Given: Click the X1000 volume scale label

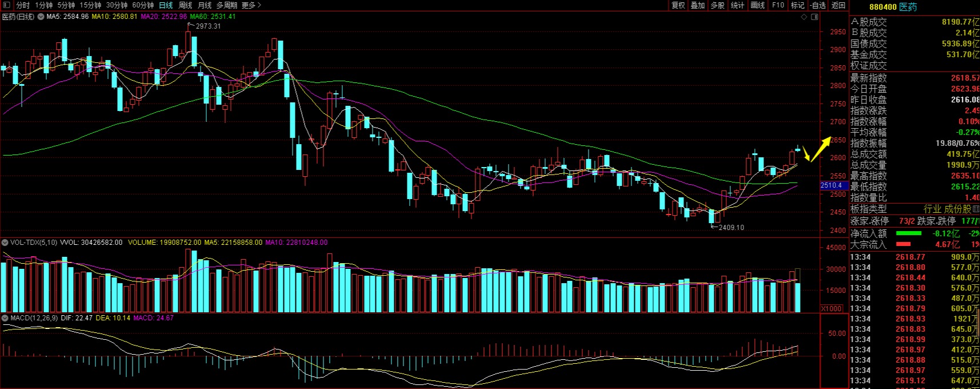Looking at the screenshot, I should pyautogui.click(x=831, y=309).
